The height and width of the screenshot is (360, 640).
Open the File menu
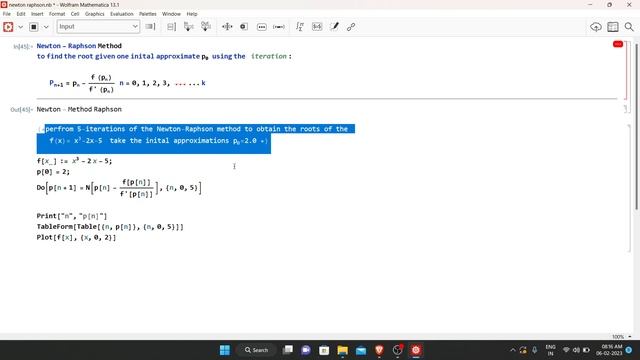(x=7, y=14)
